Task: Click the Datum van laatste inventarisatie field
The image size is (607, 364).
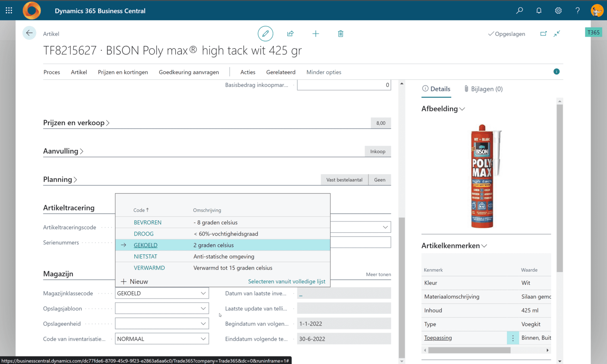Action: click(x=344, y=293)
